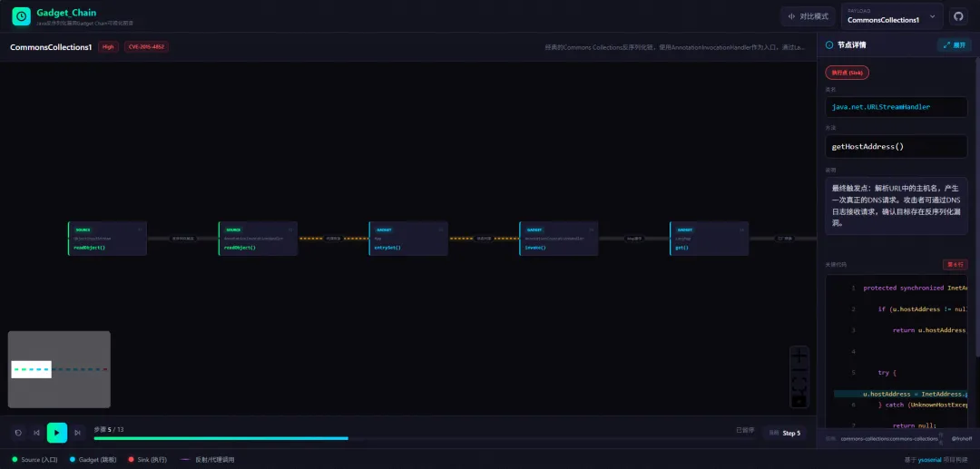Zoom out of the graph canvas

[x=799, y=372]
